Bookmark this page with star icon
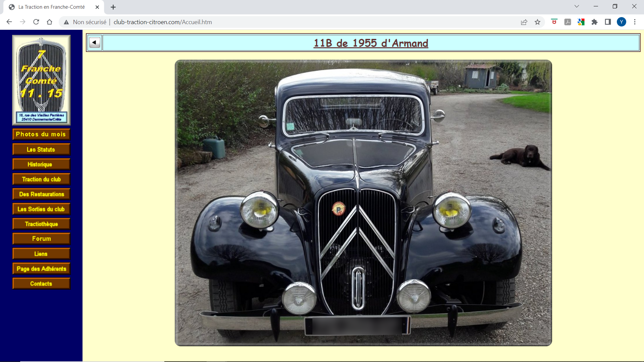The image size is (644, 362). [x=537, y=22]
